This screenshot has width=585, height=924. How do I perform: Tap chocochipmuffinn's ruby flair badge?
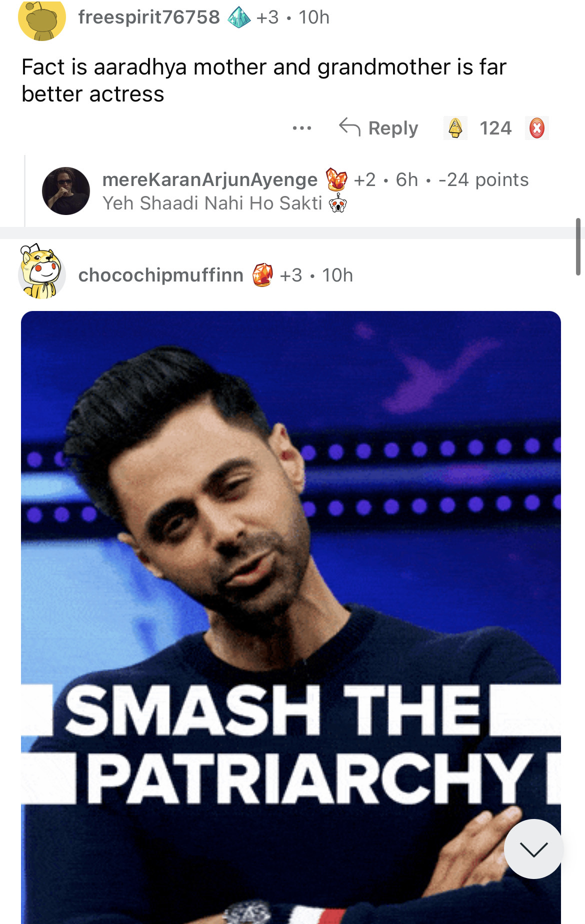click(262, 275)
